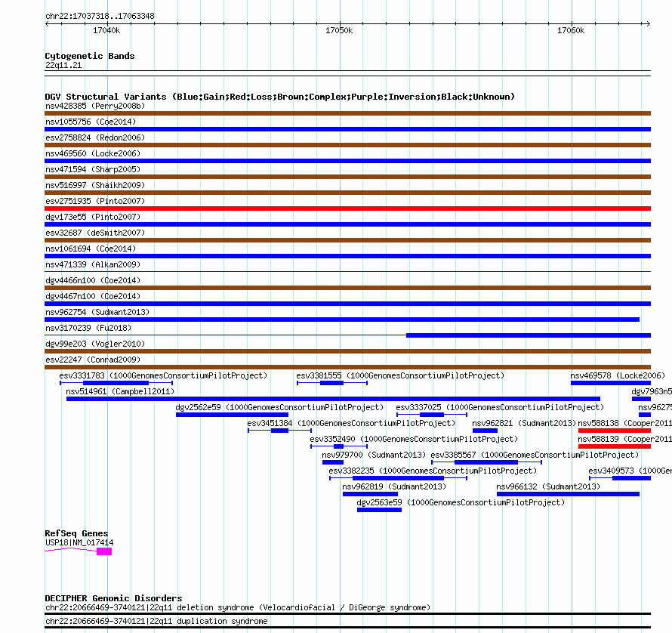Click the dgv2562e59 blue gain bar
Viewport: 672px width, 633px height.
click(232, 415)
